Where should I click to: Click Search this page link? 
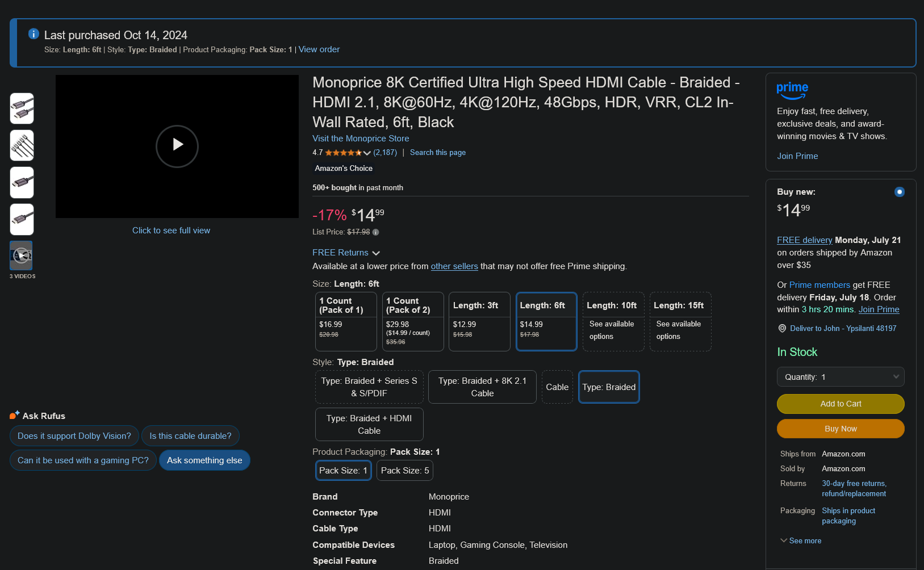[x=438, y=153]
